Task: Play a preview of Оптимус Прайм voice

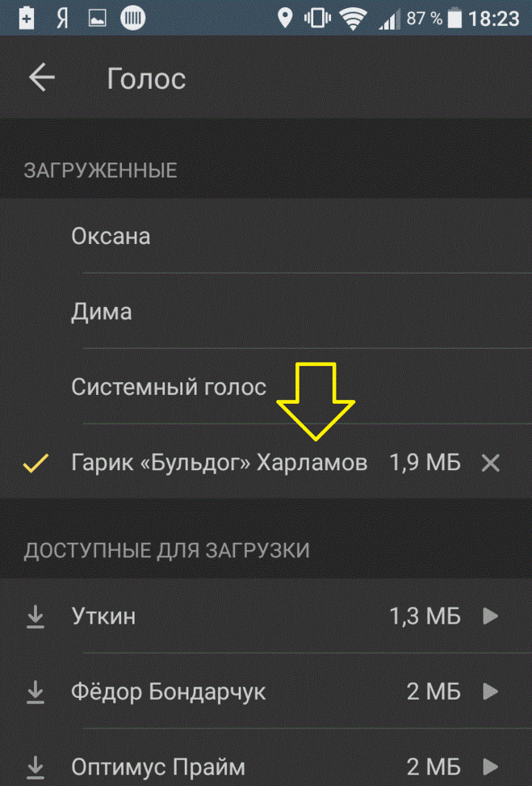Action: coord(490,767)
